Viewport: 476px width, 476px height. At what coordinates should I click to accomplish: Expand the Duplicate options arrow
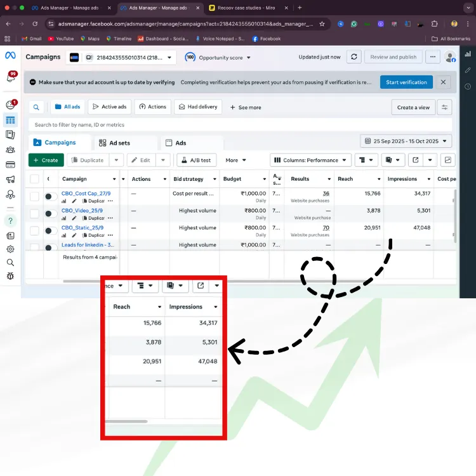point(116,160)
